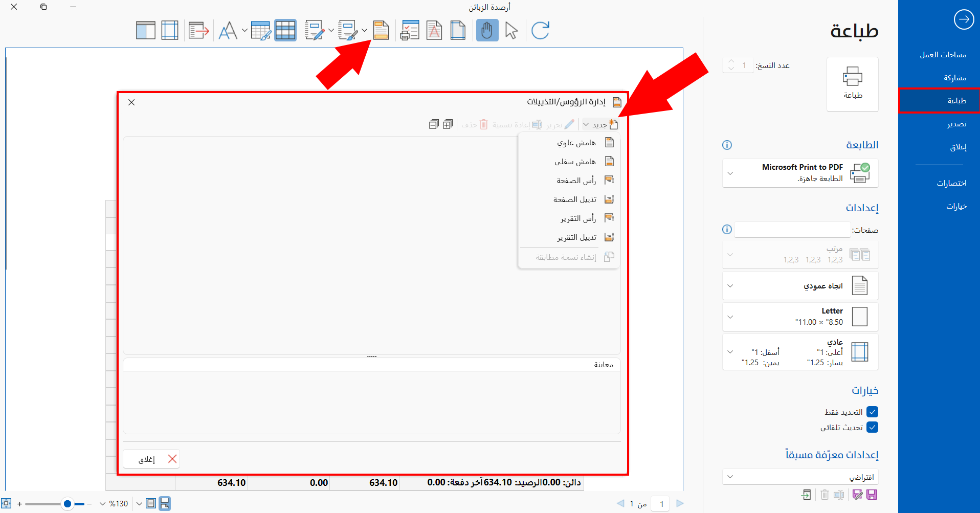
Task: Click the large A font icon
Action: coord(228,31)
